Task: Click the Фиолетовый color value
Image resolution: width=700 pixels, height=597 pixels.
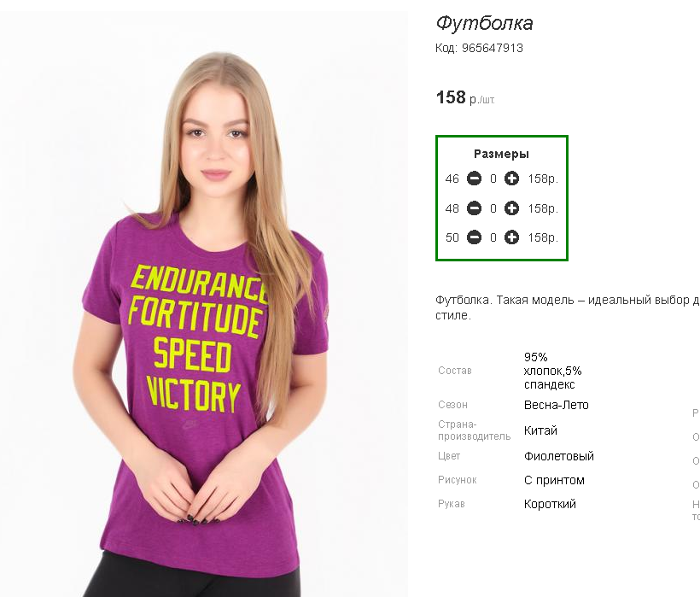Action: pos(559,456)
